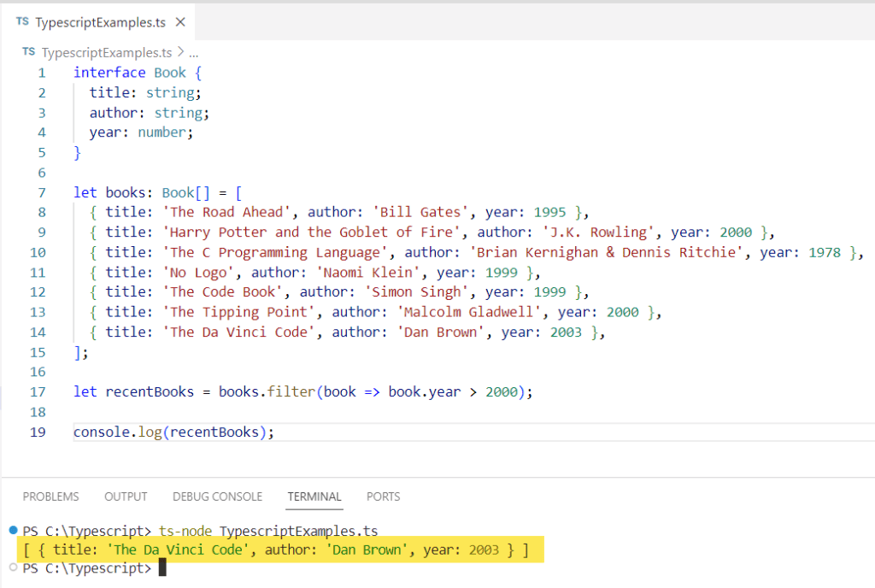The image size is (875, 588).
Task: Open the DEBUG CONSOLE panel tab
Action: (217, 497)
